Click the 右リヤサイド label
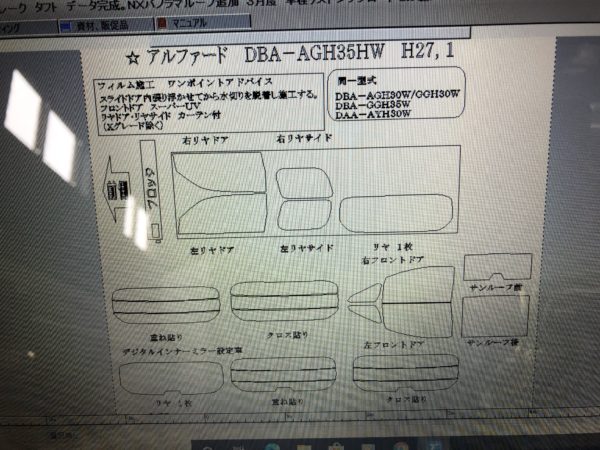The image size is (600, 450). pos(304,139)
